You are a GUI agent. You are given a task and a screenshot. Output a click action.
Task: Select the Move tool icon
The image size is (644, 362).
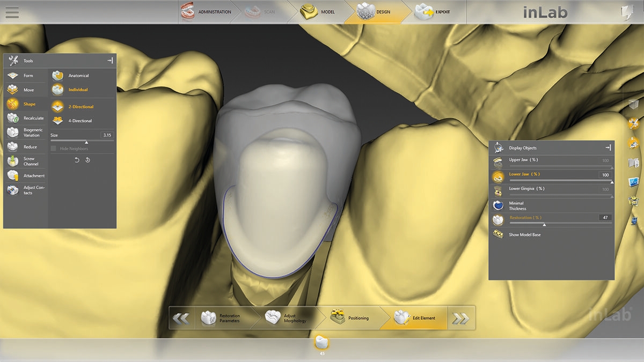[13, 90]
